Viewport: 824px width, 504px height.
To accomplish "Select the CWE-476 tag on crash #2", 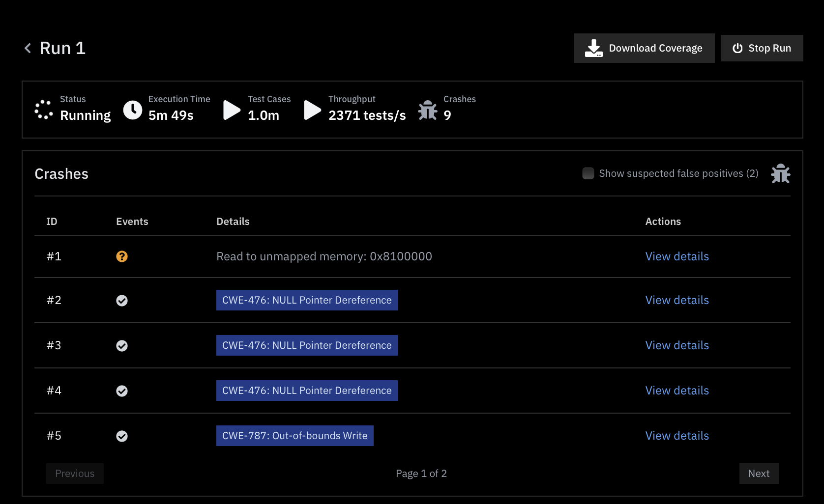I will [x=307, y=300].
